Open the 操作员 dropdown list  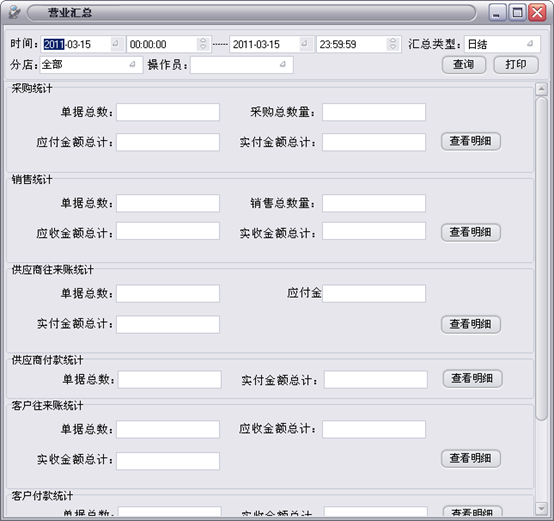click(x=283, y=65)
